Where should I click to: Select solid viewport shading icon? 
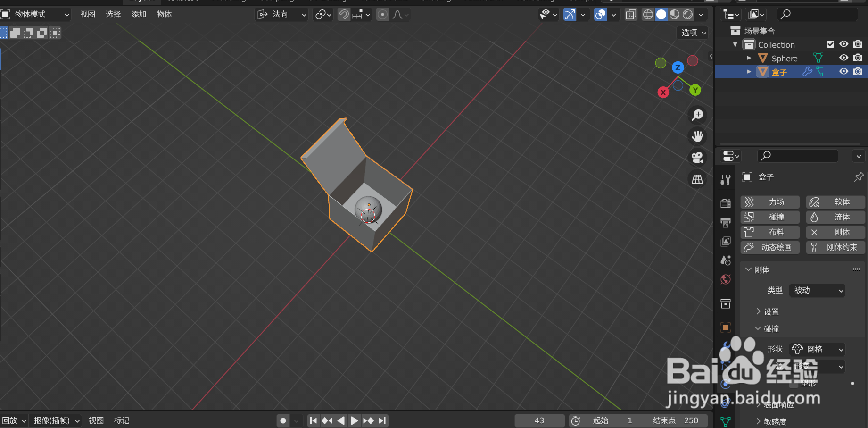tap(661, 15)
